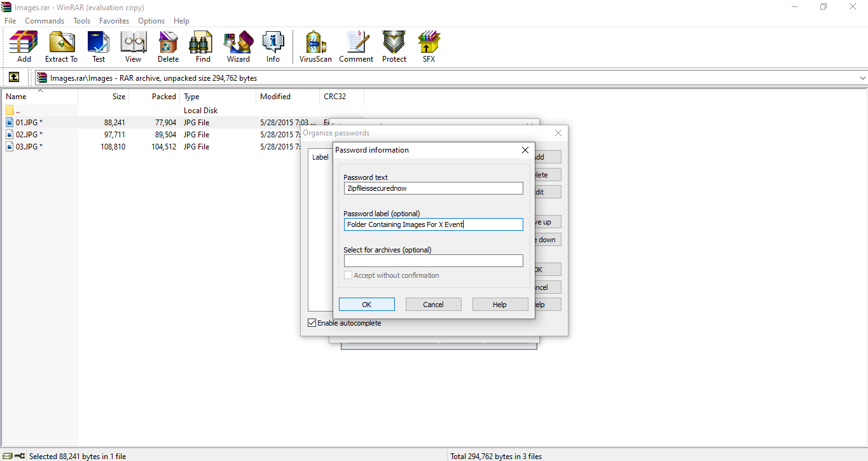Open the Comment tool

point(356,47)
